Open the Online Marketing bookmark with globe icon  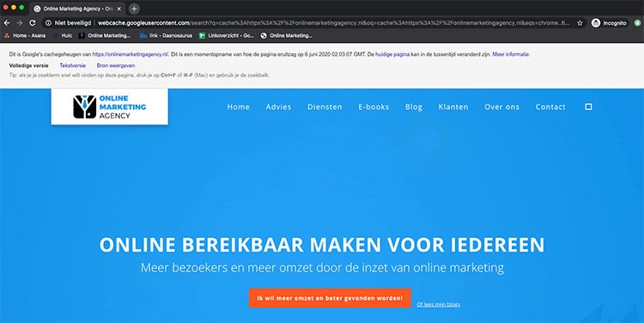pos(286,36)
